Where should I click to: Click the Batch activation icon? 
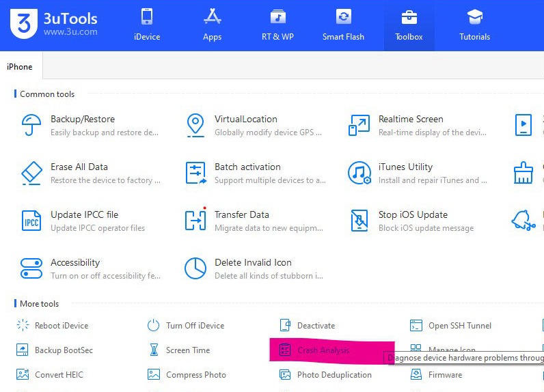coord(195,173)
